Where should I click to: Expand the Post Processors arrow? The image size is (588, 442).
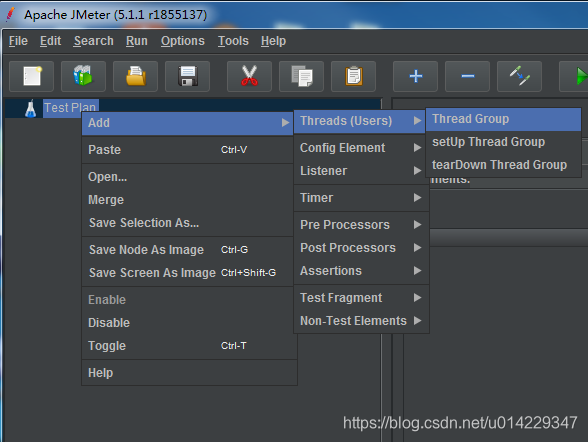417,248
